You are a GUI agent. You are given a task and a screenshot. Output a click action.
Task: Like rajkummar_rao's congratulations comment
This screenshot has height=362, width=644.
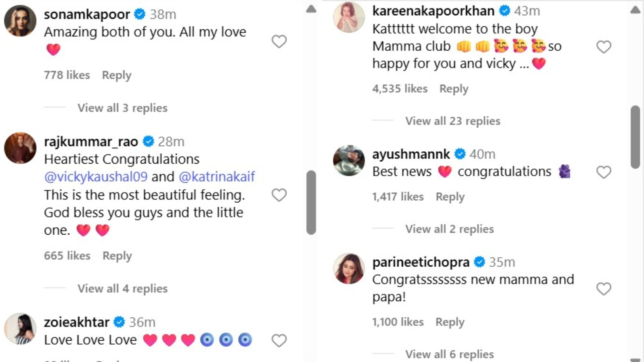tap(279, 195)
